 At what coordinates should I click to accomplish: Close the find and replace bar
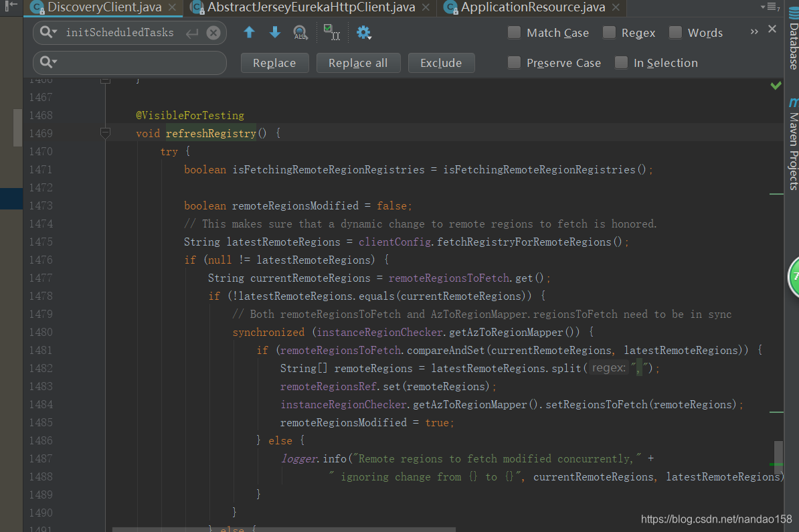point(772,29)
